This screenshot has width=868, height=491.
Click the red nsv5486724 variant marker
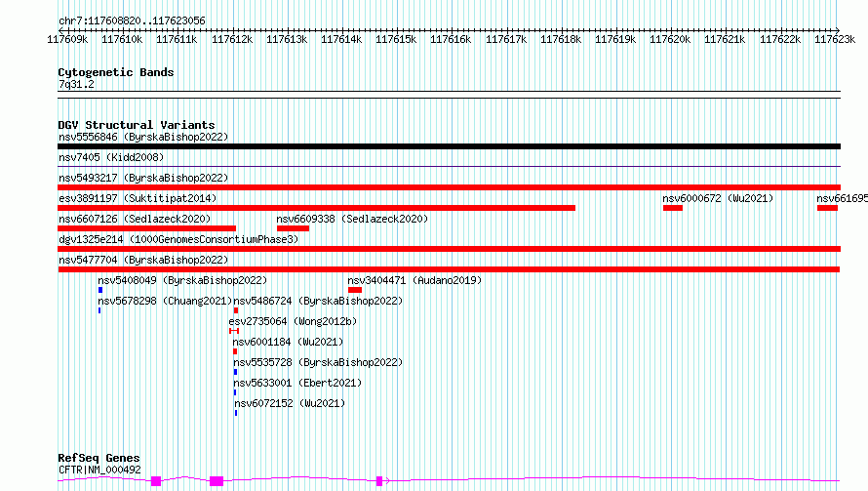[236, 310]
